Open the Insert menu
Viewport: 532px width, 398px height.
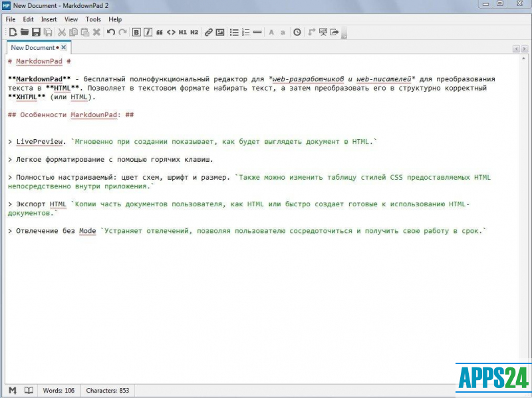[x=49, y=19]
